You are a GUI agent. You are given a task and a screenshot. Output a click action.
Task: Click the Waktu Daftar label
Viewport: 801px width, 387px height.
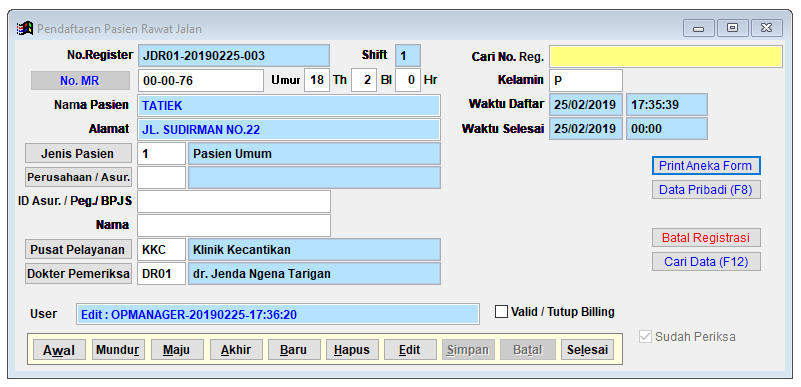506,104
